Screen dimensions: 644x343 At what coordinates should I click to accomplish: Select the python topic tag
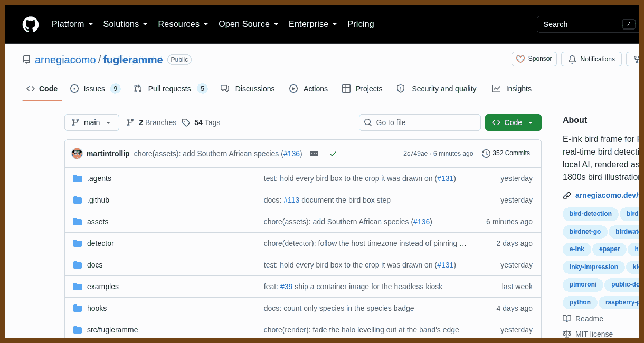(580, 303)
